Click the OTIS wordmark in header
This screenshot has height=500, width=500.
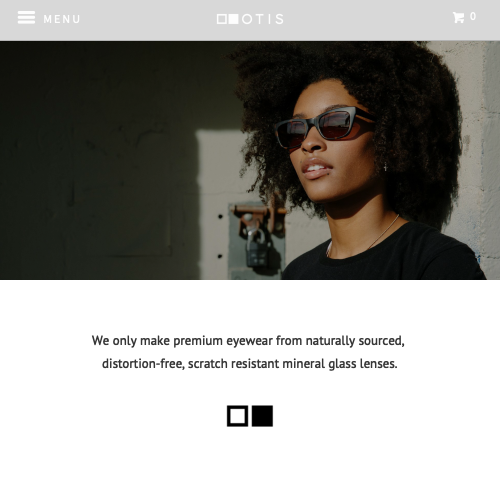pyautogui.click(x=263, y=19)
